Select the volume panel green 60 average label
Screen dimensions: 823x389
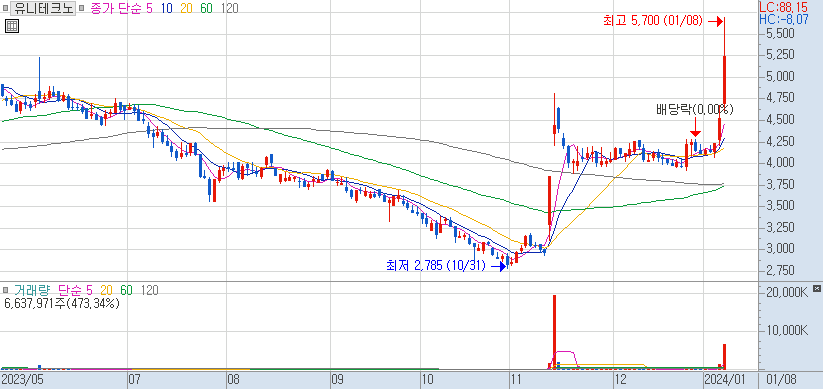pyautogui.click(x=126, y=290)
